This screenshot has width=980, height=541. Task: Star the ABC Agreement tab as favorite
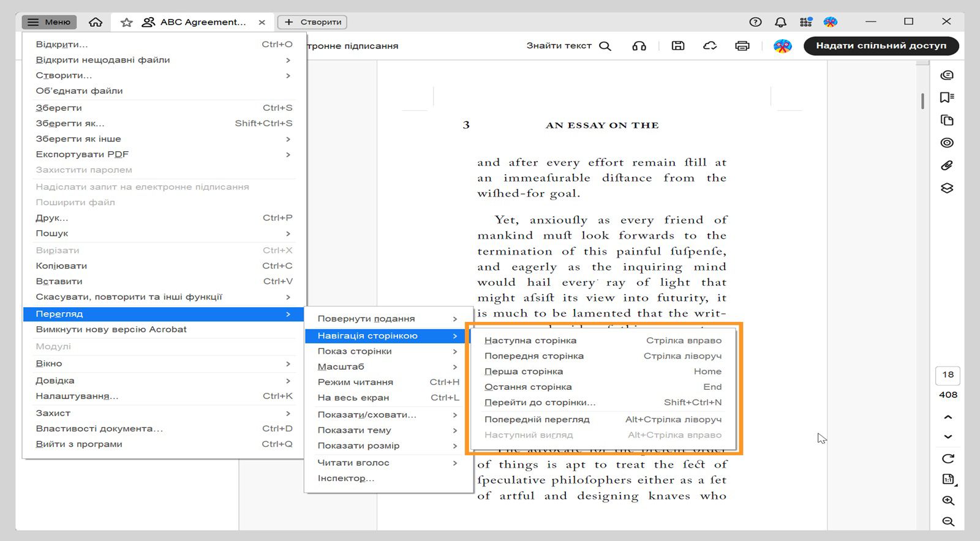[127, 22]
